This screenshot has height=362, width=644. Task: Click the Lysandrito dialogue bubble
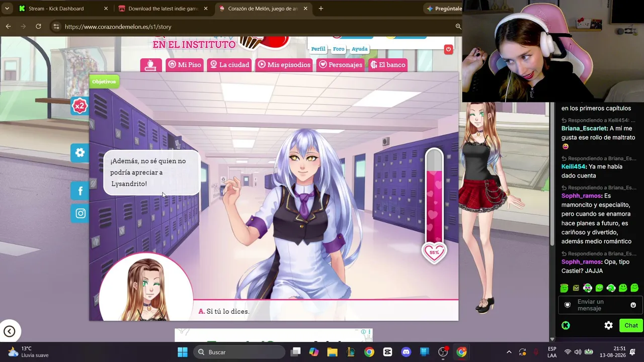(x=152, y=172)
